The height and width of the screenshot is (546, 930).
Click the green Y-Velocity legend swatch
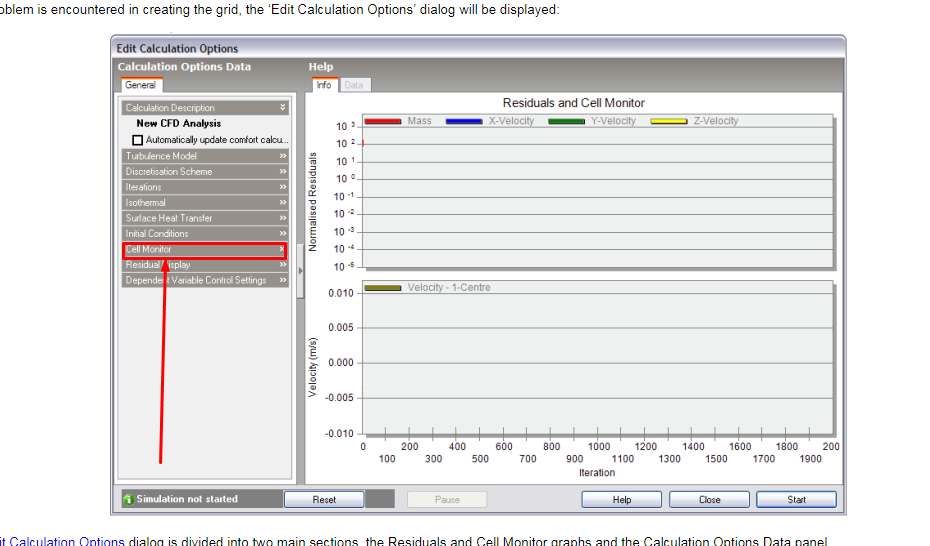pyautogui.click(x=566, y=121)
